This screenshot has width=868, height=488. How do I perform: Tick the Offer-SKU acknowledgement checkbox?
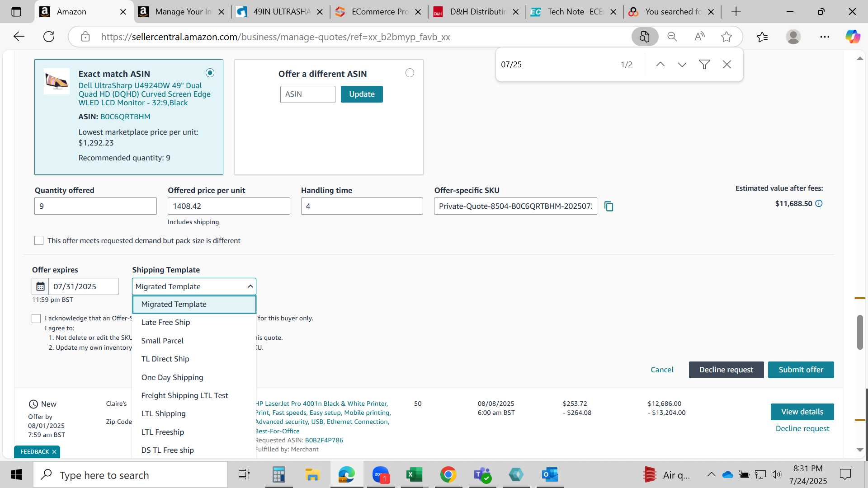coord(36,319)
